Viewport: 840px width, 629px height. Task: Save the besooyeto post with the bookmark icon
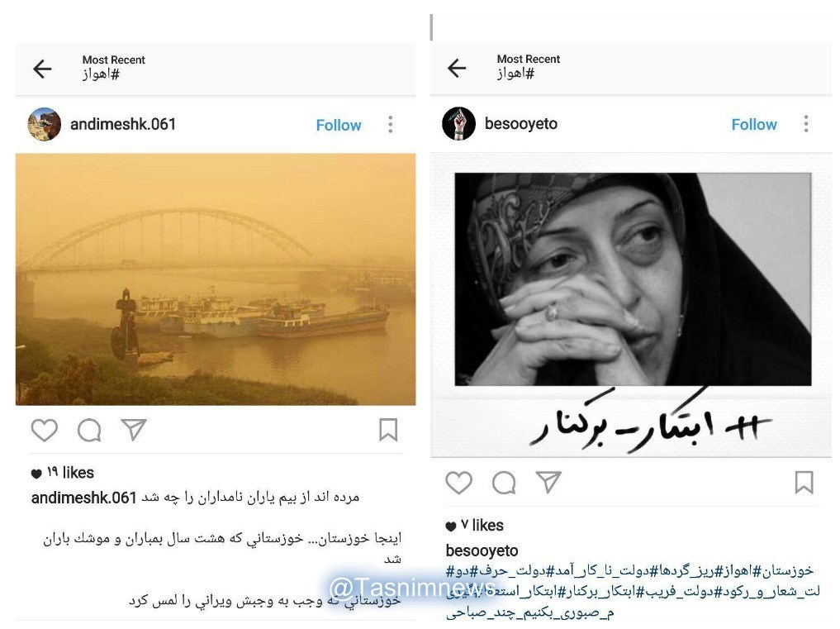804,483
